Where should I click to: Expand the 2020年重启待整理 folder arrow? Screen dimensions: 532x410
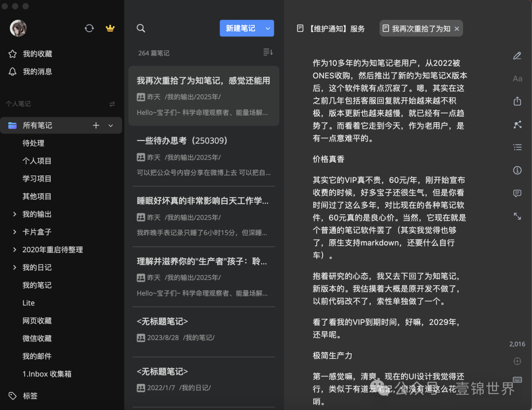14,249
